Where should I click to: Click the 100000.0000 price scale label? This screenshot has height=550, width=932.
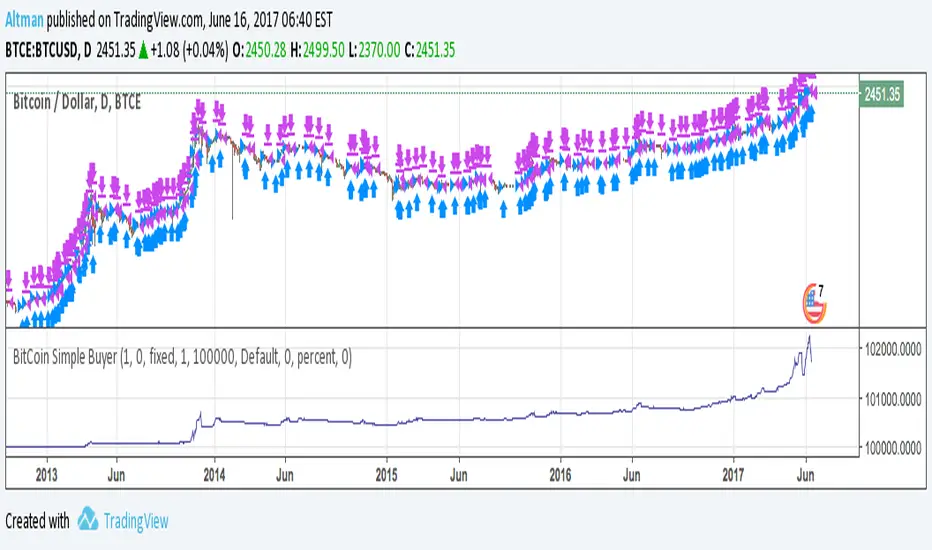click(x=896, y=449)
